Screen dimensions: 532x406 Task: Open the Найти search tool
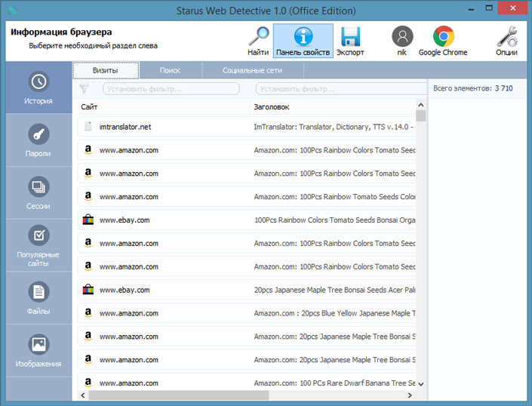pyautogui.click(x=258, y=41)
